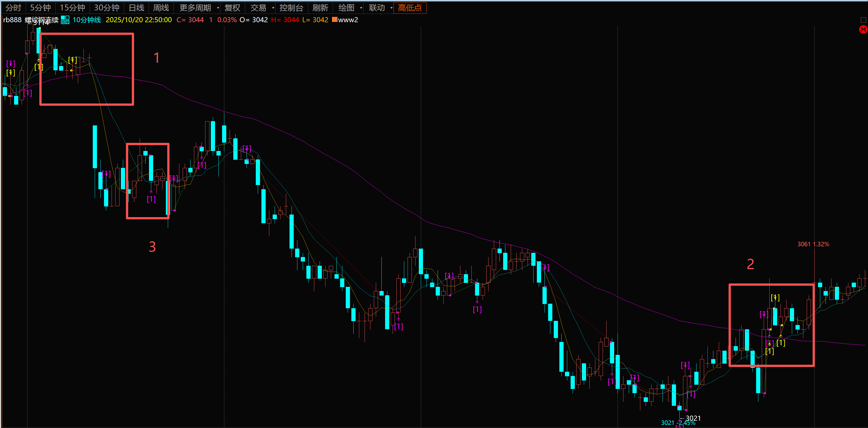Open the 控制台 console button

coord(291,8)
